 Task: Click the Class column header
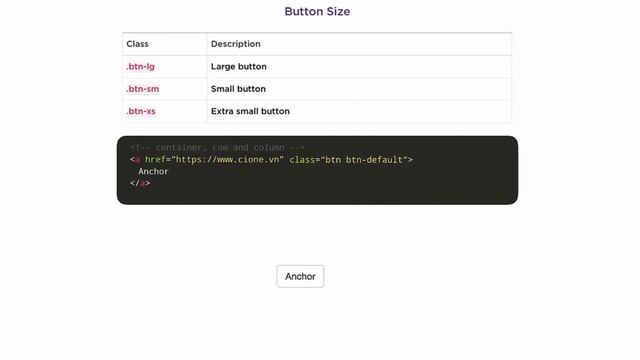(164, 44)
